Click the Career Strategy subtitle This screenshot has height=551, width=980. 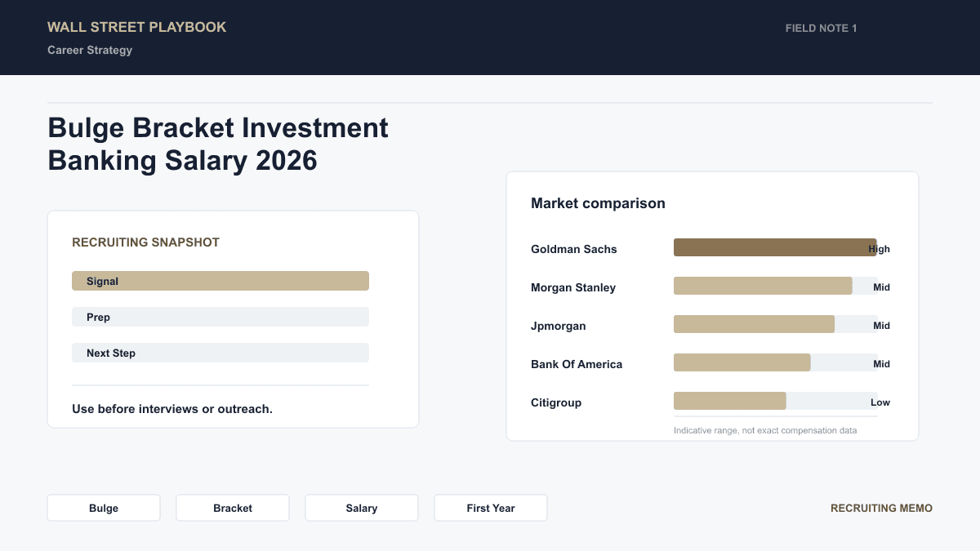(90, 50)
